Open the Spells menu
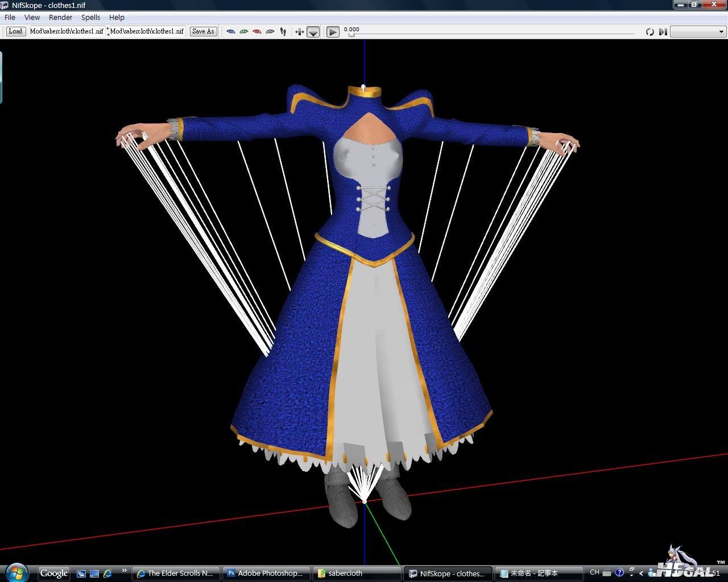 (90, 18)
